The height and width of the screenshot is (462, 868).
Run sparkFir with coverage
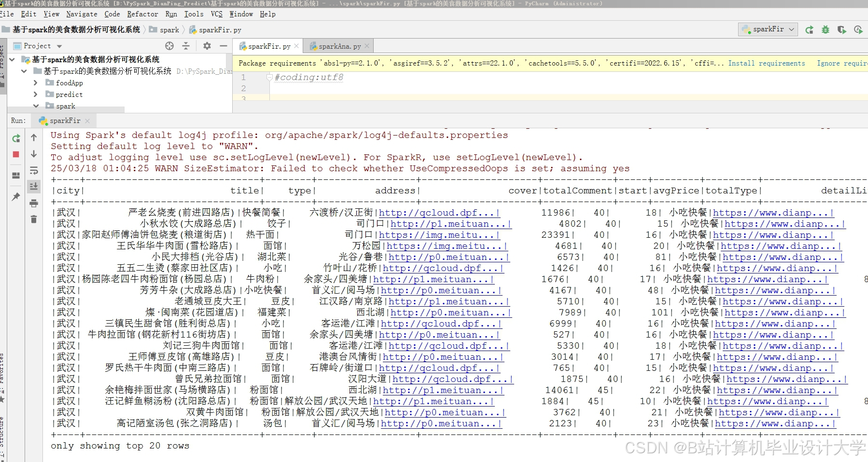[x=842, y=29]
